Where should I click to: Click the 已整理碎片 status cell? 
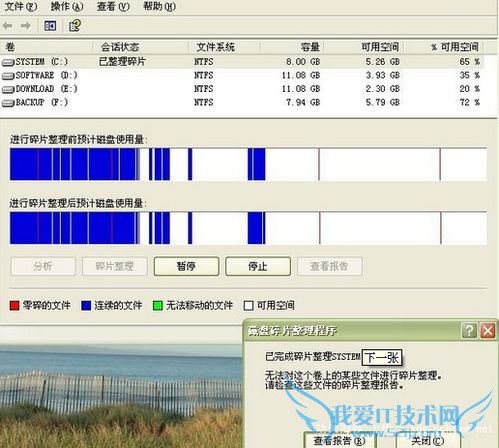[x=122, y=62]
